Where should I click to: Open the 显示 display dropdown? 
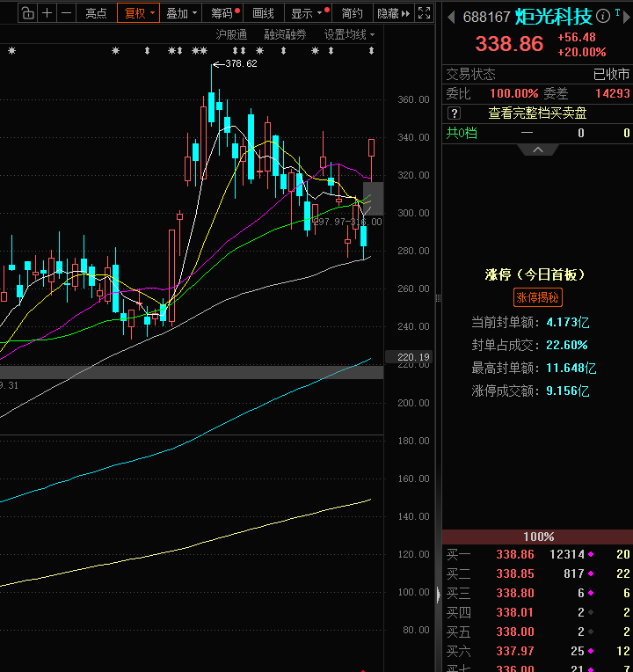click(307, 13)
